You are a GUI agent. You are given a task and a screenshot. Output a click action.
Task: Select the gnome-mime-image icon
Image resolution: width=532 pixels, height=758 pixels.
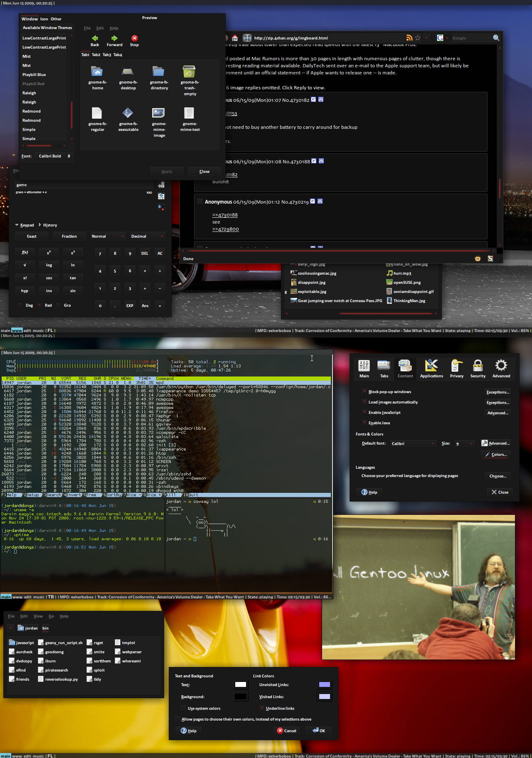[159, 113]
